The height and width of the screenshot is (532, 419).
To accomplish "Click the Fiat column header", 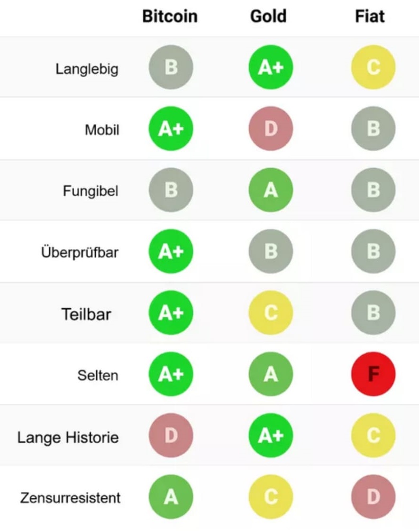I will point(370,16).
